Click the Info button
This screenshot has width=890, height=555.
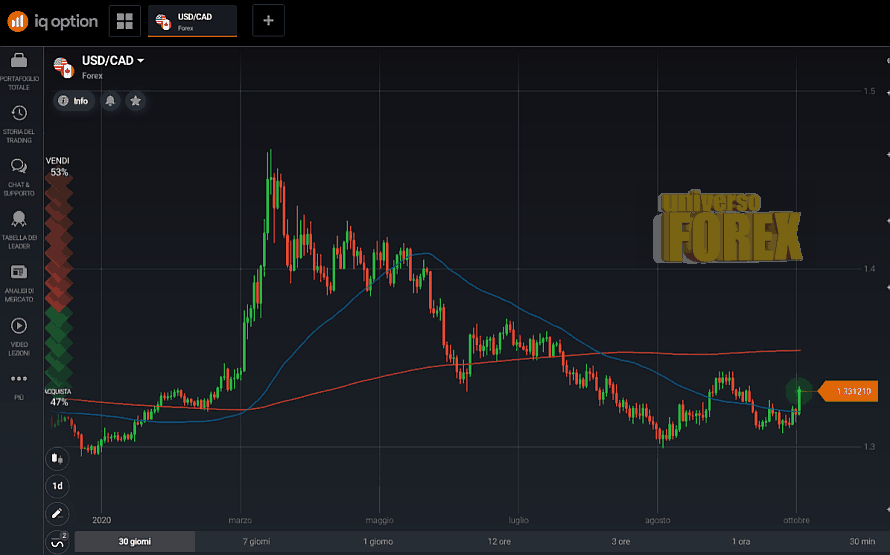click(x=74, y=101)
